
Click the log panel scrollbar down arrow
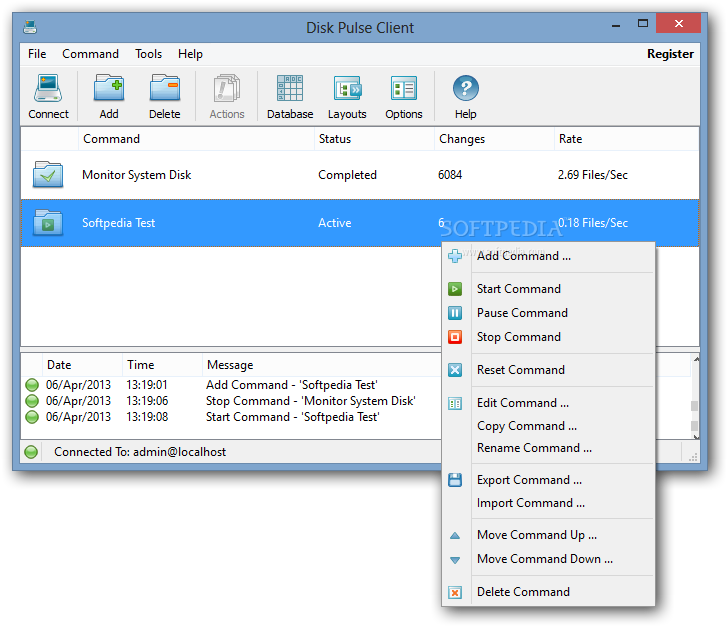(696, 437)
